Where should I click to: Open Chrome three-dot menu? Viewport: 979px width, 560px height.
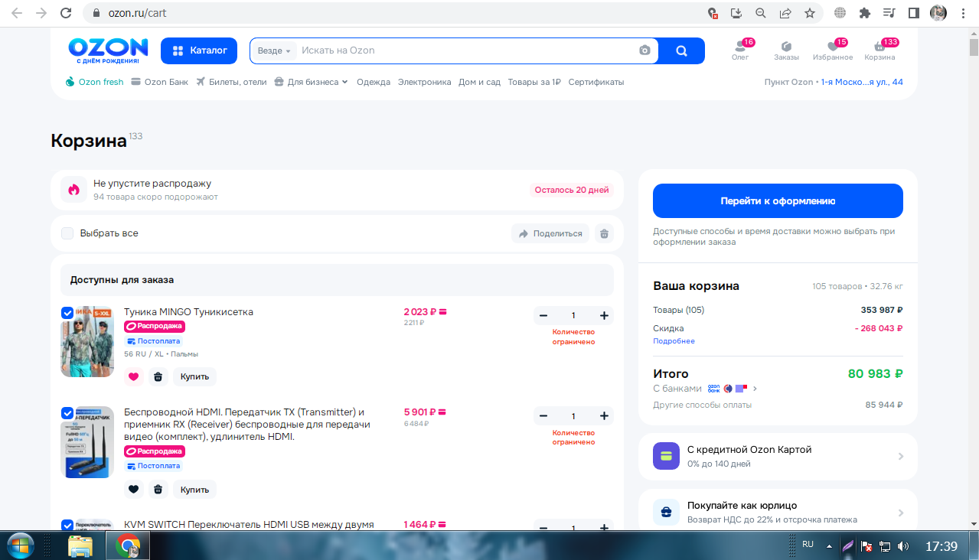pos(963,13)
